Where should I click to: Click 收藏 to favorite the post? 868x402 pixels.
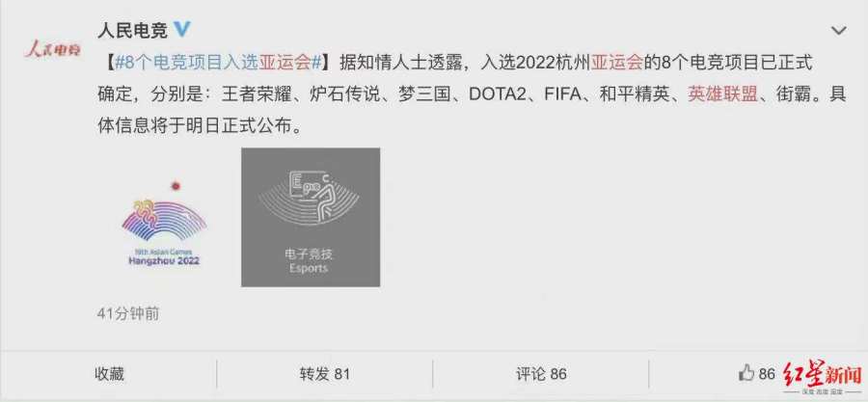pyautogui.click(x=110, y=374)
